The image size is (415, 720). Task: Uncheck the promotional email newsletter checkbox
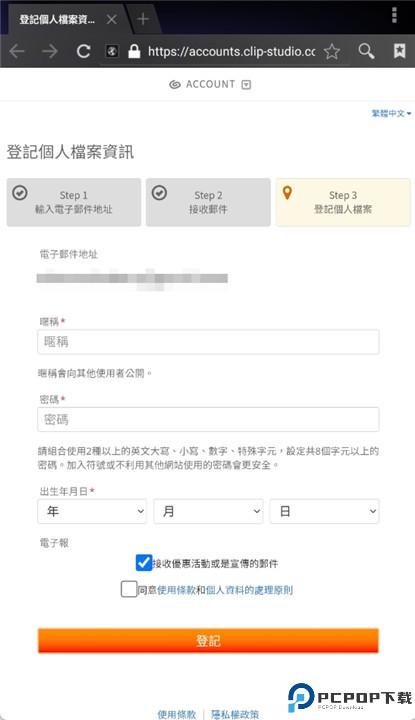(x=144, y=562)
